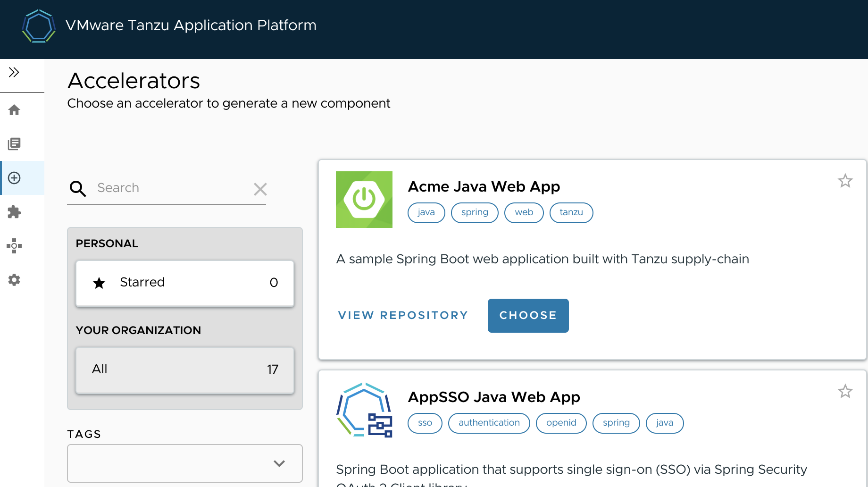The height and width of the screenshot is (487, 868).
Task: Click the java tag on AppSSO card
Action: 665,423
